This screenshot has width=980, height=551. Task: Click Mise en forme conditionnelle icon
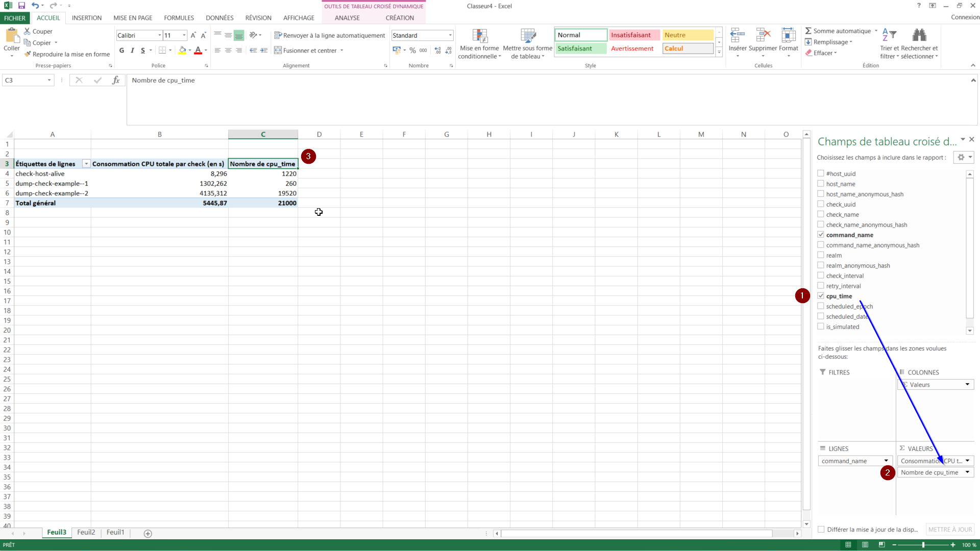coord(479,36)
